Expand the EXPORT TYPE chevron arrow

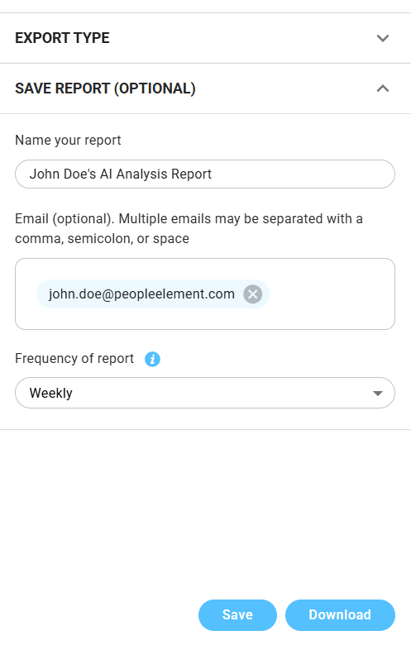(x=383, y=38)
